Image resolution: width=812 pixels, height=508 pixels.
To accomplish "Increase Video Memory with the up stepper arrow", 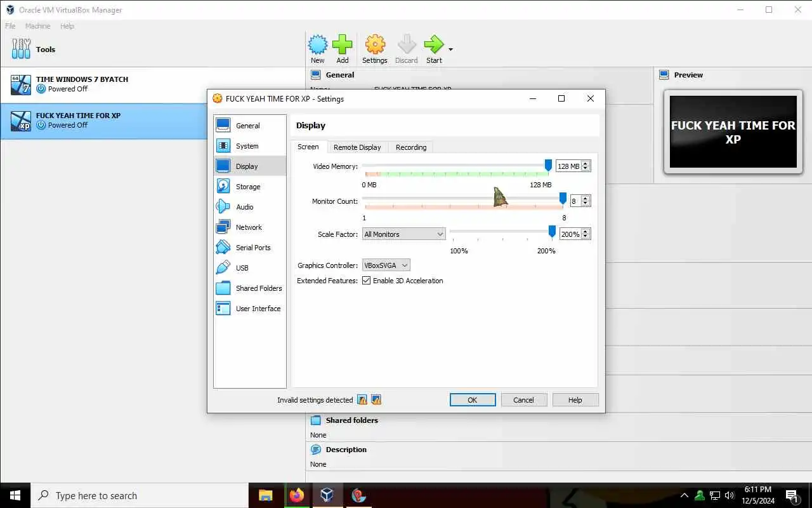I will (x=586, y=163).
